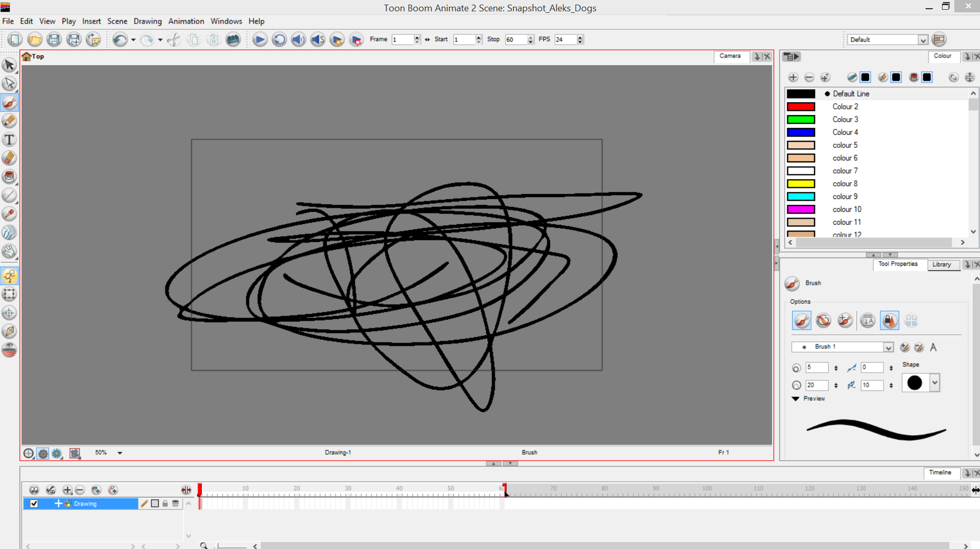Select the Brush tool in left toolbar
Viewport: 980px width, 549px height.
9,103
